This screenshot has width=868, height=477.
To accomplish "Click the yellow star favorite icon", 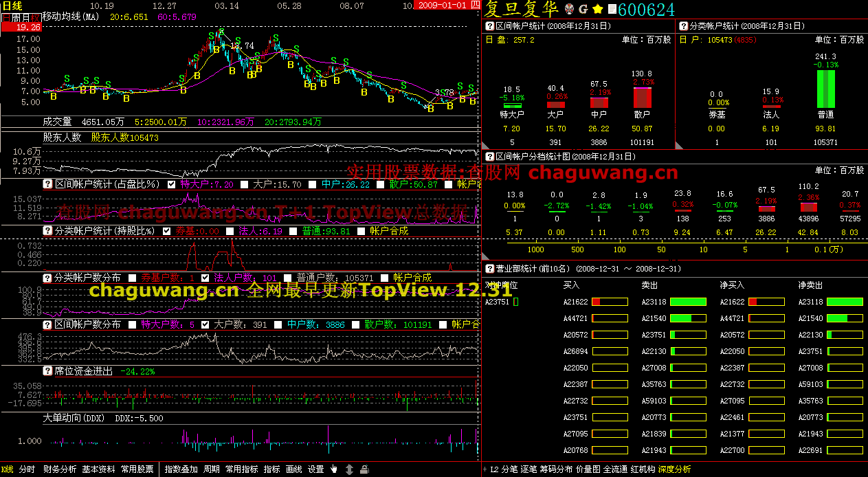I will pos(597,9).
